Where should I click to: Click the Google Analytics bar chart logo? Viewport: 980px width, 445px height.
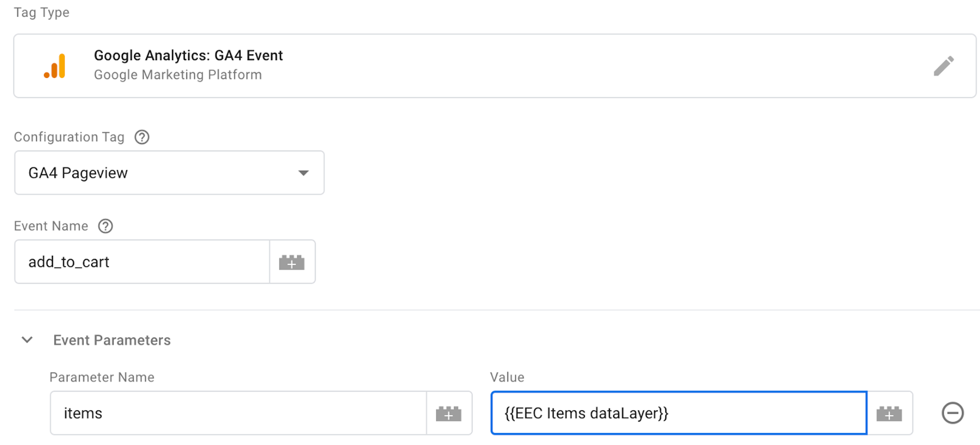(55, 66)
